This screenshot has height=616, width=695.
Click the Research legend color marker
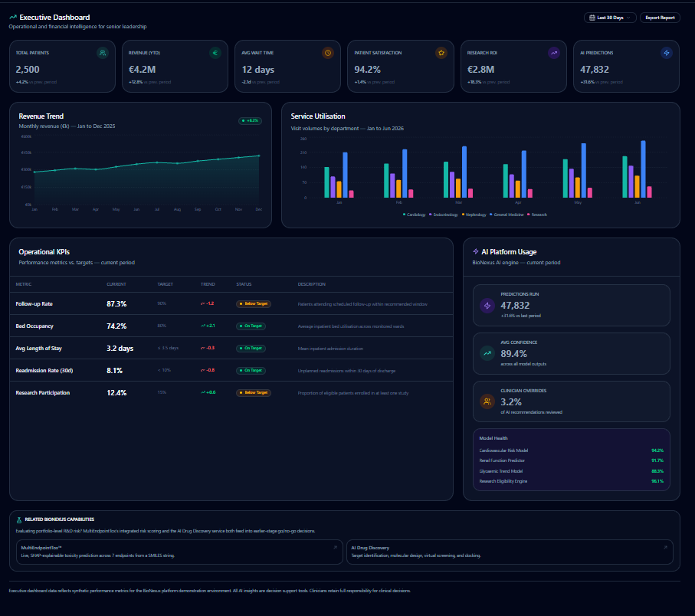click(529, 215)
